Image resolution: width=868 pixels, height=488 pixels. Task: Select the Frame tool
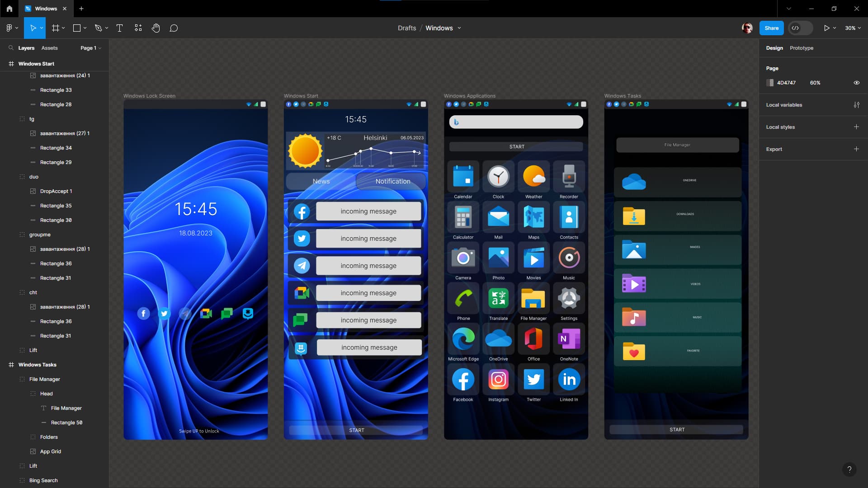pyautogui.click(x=56, y=28)
